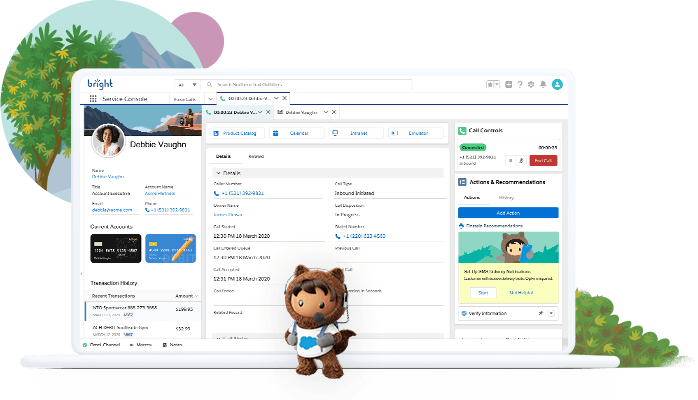Click the Calculator button
The width and height of the screenshot is (698, 400).
coord(416,133)
